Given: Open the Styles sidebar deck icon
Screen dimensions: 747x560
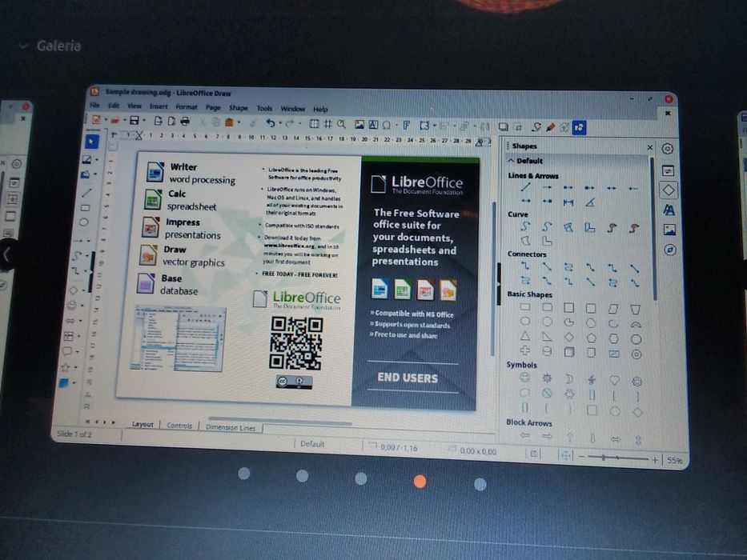Looking at the screenshot, I should point(669,210).
